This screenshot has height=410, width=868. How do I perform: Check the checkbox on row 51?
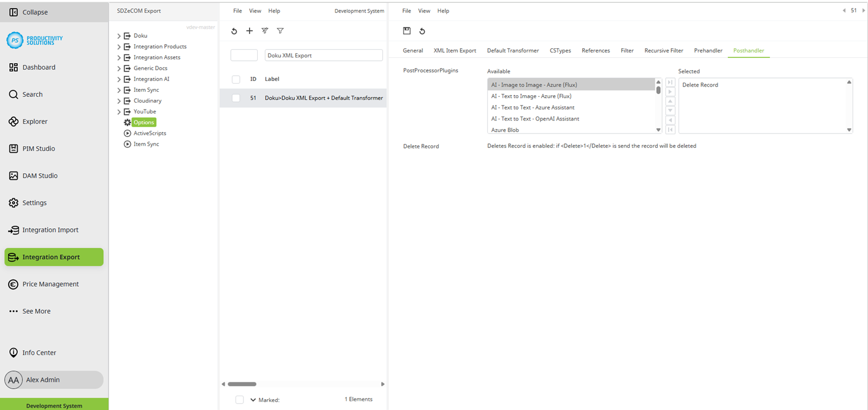[x=235, y=98]
